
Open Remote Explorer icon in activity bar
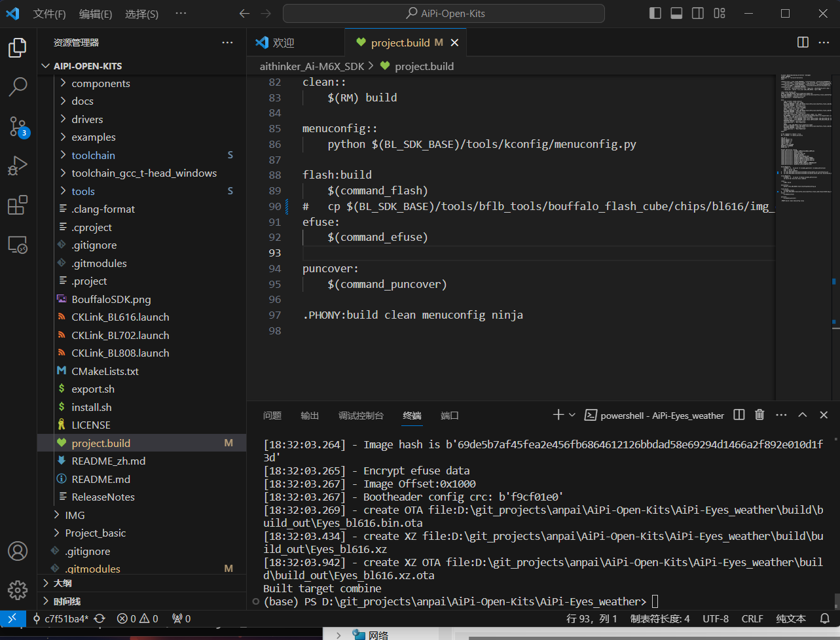coord(18,245)
